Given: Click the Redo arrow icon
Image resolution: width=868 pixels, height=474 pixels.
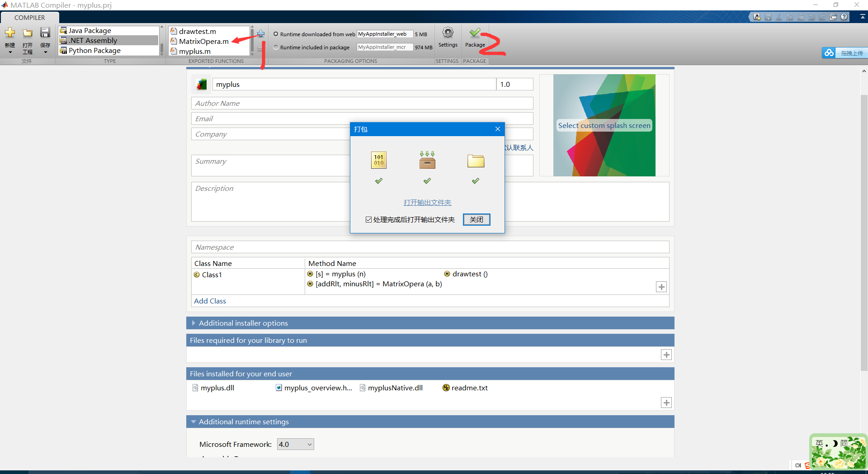Looking at the screenshot, I should pyautogui.click(x=822, y=17).
